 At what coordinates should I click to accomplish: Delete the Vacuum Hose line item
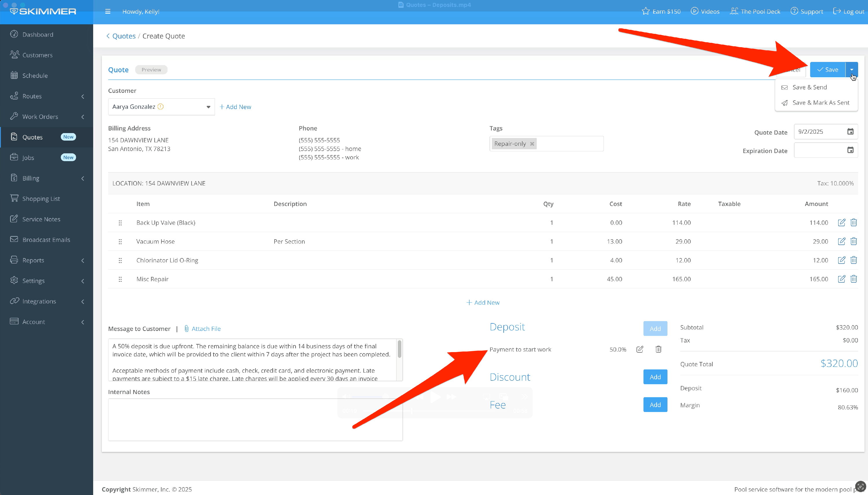click(853, 241)
